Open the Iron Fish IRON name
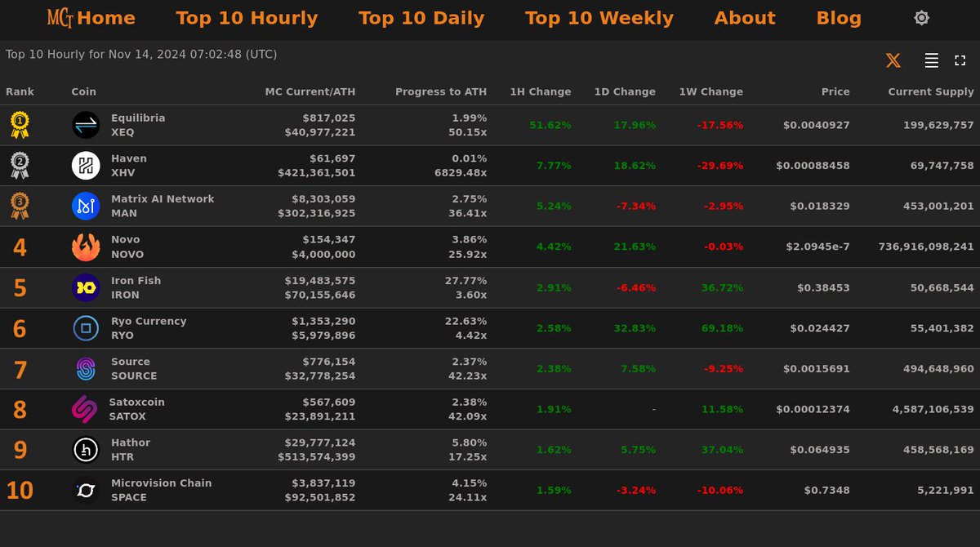This screenshot has width=980, height=547. 136,287
